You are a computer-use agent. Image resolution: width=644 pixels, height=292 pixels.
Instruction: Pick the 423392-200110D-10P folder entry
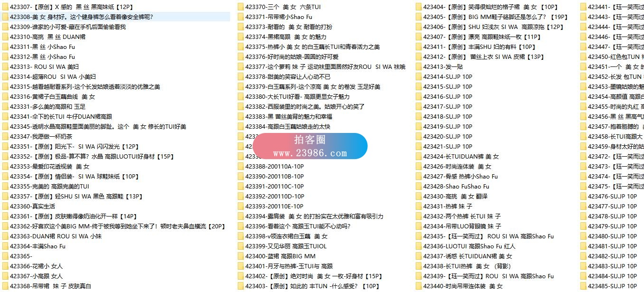coord(274,197)
